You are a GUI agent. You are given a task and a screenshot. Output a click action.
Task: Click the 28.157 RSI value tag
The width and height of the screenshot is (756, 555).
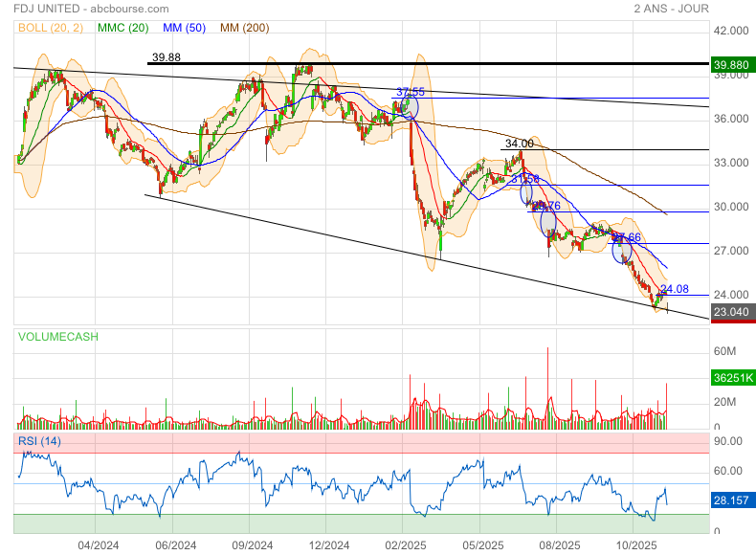[x=733, y=499]
